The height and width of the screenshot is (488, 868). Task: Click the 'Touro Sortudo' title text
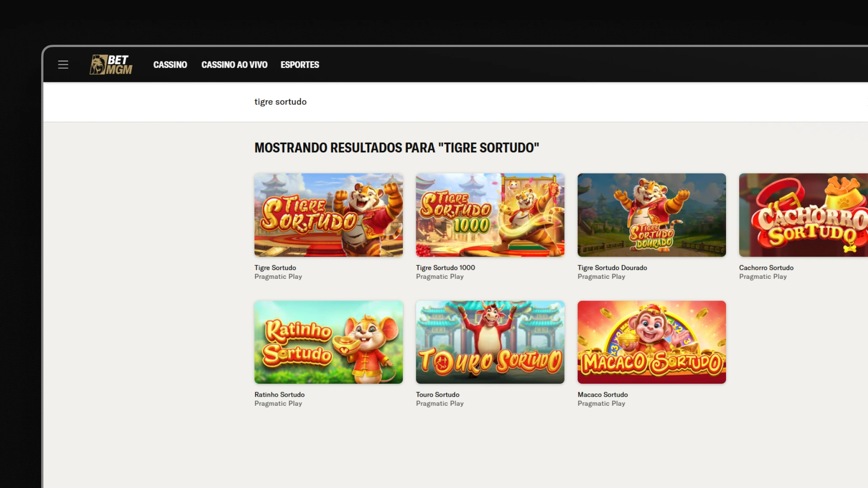click(438, 394)
